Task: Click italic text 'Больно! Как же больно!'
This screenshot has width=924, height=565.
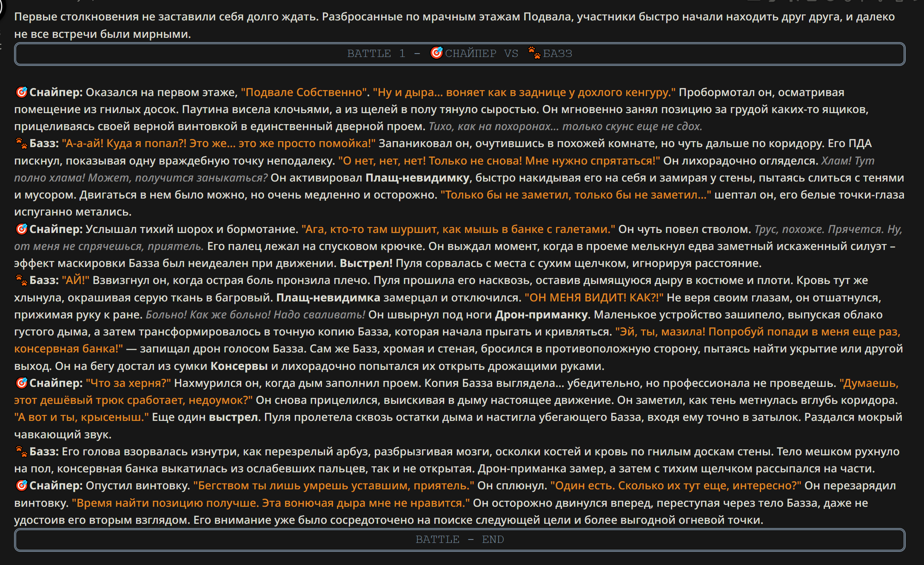Action: [208, 315]
